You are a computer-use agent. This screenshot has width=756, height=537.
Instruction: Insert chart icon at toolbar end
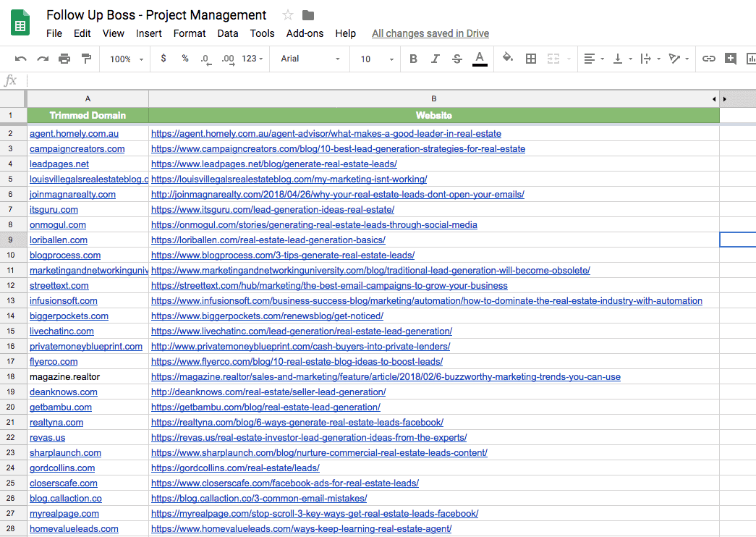751,59
